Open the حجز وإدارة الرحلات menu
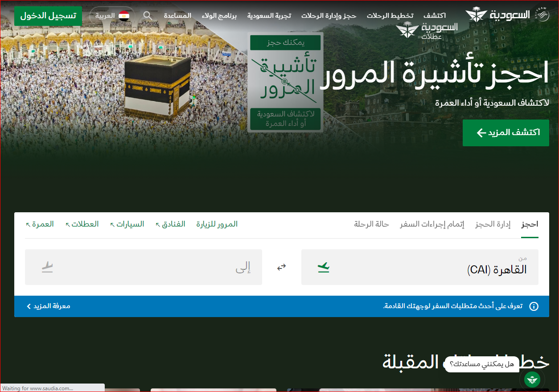The height and width of the screenshot is (392, 559). pos(329,16)
